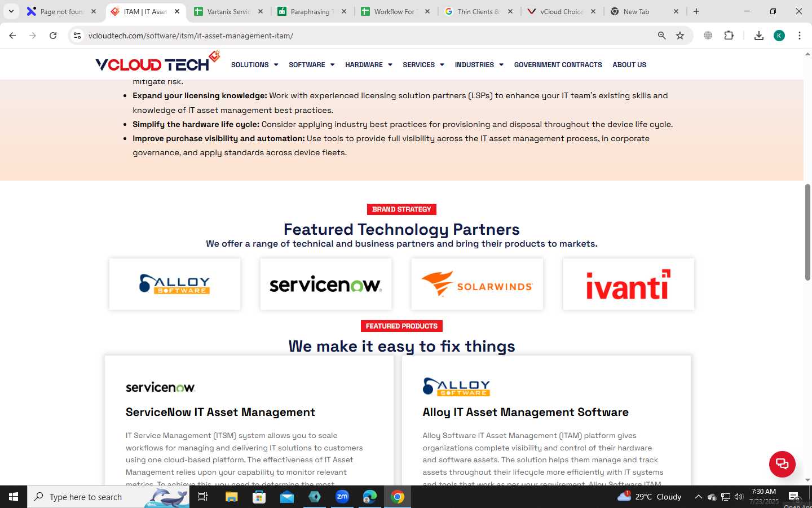Open the Alloy Software partner logo card
Viewport: 812px width, 508px height.
(175, 284)
